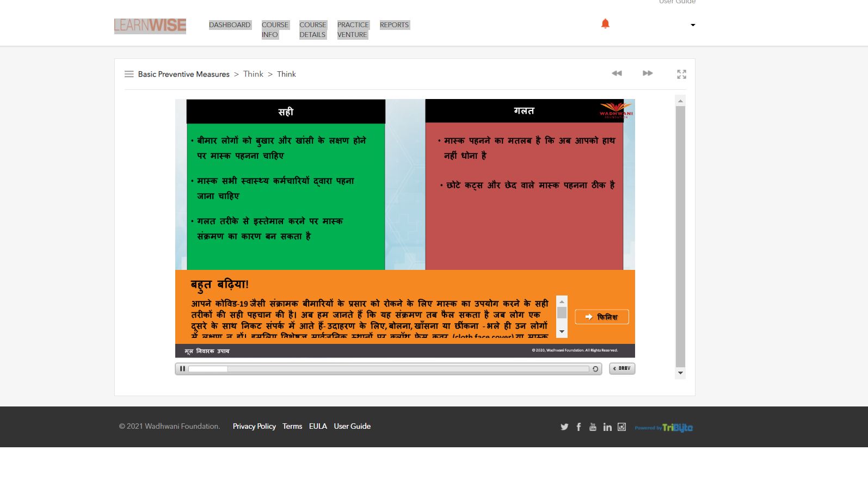
Task: Expand the lesson to fullscreen
Action: (x=681, y=74)
